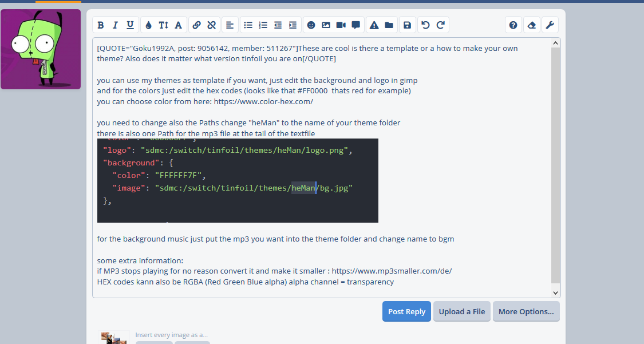Insert media with video camera icon

pos(341,25)
